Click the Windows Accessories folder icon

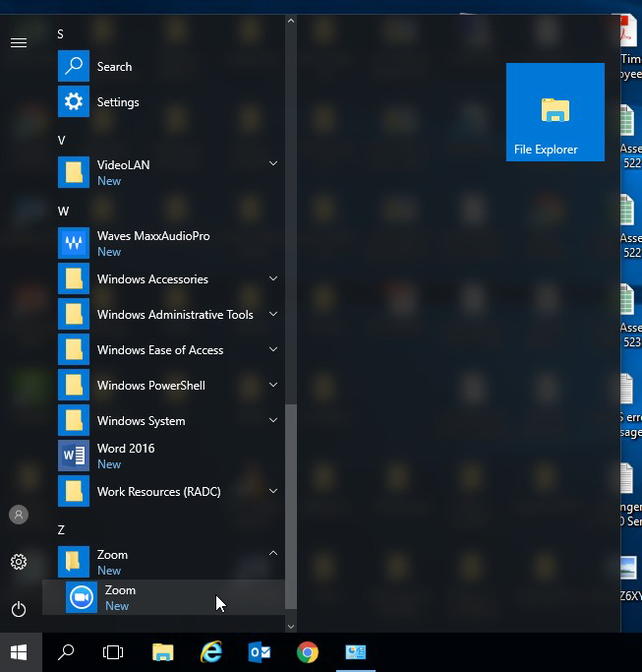(x=74, y=278)
